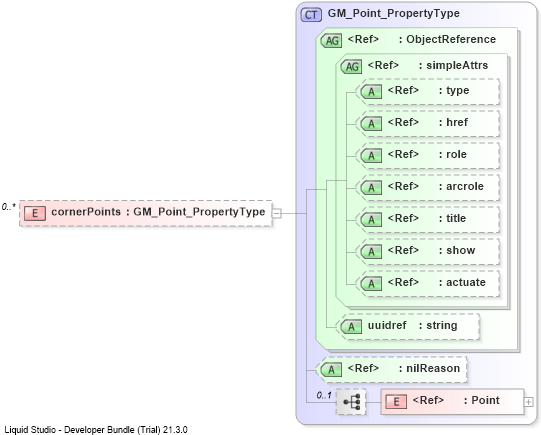Click the Liquid Studio trial watermark text

tap(96, 429)
